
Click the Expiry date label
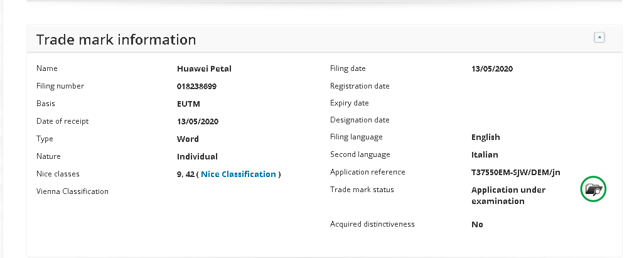click(349, 103)
